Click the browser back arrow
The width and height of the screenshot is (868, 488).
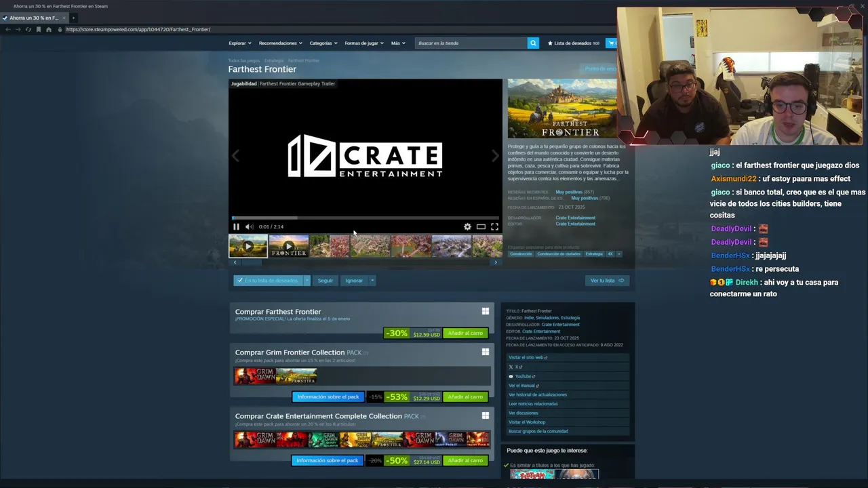[x=7, y=29]
